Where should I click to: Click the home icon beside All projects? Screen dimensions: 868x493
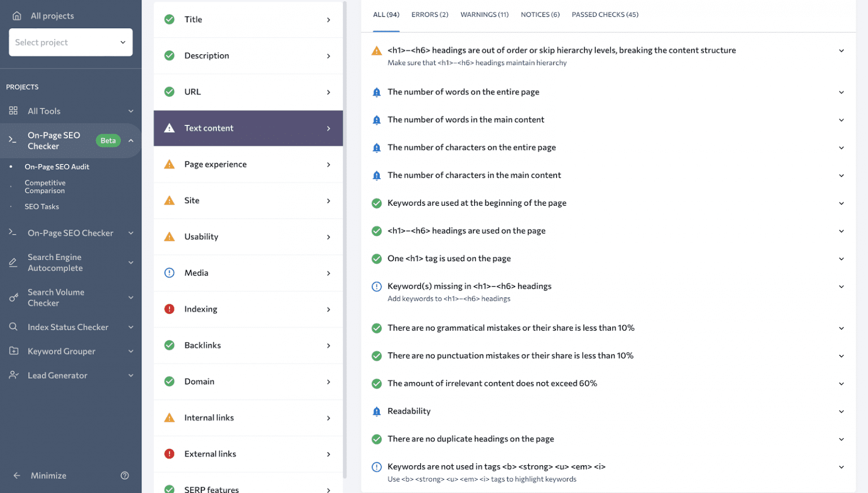(17, 16)
